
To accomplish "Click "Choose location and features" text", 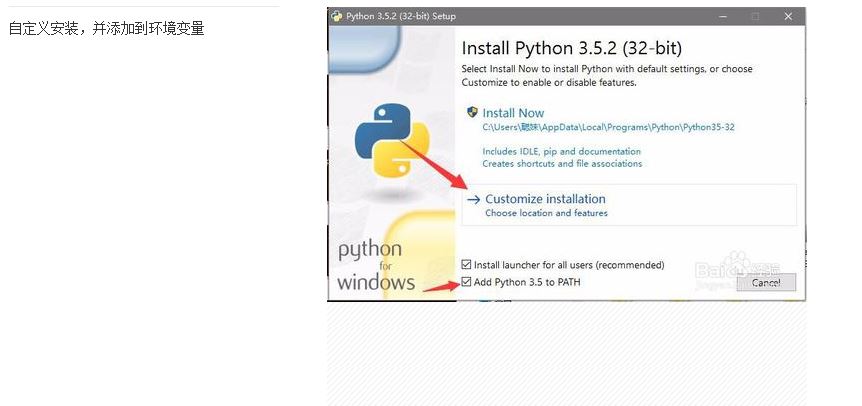I will click(546, 213).
